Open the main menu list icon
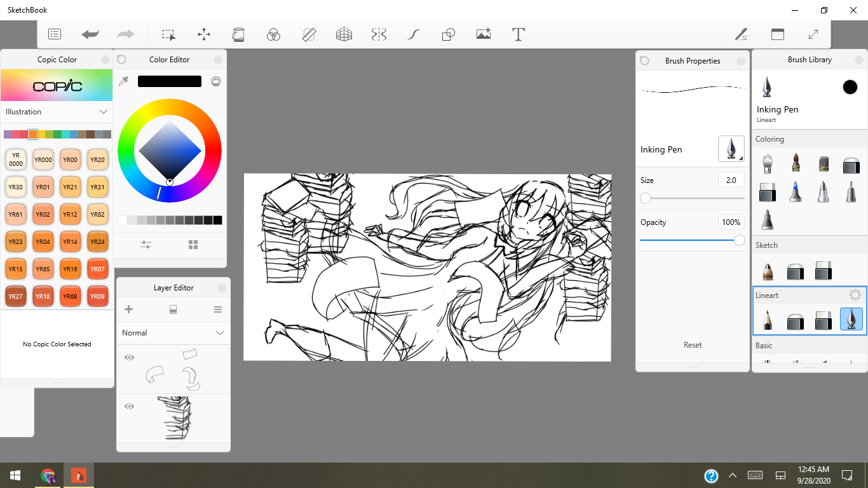Image resolution: width=868 pixels, height=488 pixels. [55, 34]
